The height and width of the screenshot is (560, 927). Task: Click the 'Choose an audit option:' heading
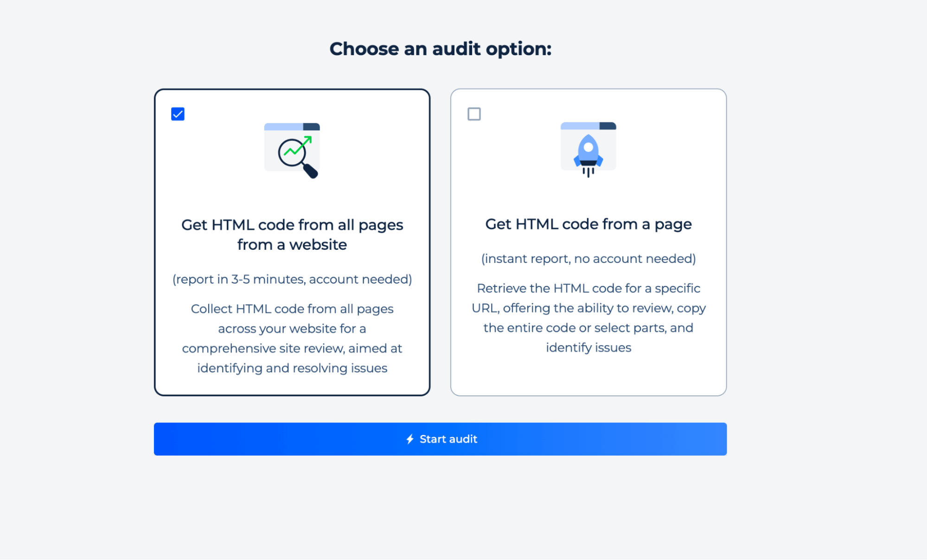click(441, 49)
